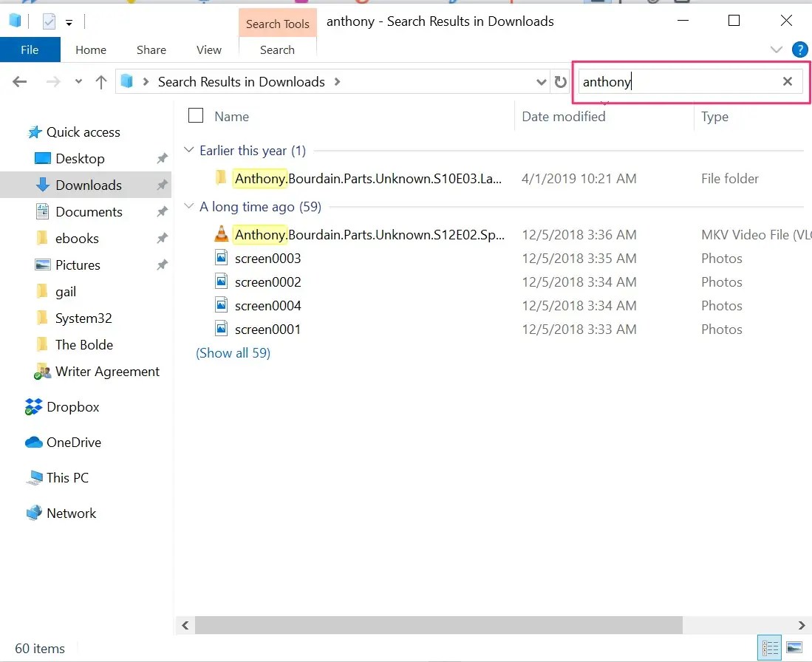Screen dimensions: 812x662
Task: Select the screen0004 file name
Action: [x=267, y=306]
